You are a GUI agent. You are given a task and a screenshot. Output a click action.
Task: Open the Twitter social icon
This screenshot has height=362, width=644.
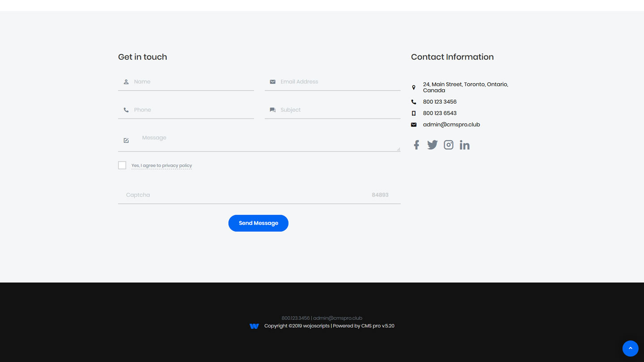coord(432,145)
